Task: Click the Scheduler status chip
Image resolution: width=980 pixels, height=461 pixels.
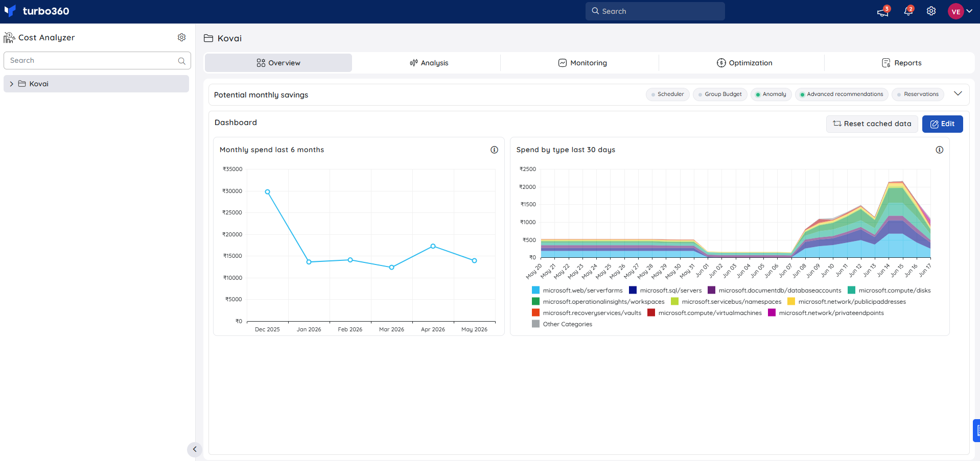Action: tap(667, 94)
